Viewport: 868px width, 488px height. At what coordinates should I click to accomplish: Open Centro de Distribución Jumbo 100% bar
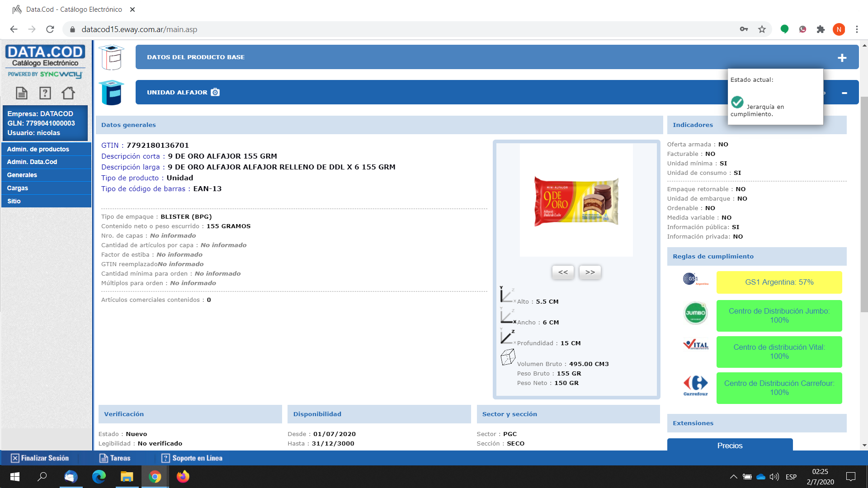(x=779, y=315)
